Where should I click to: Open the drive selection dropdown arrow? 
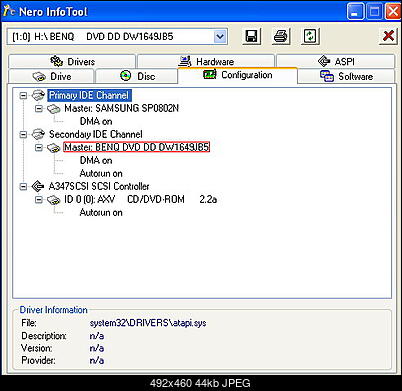220,36
